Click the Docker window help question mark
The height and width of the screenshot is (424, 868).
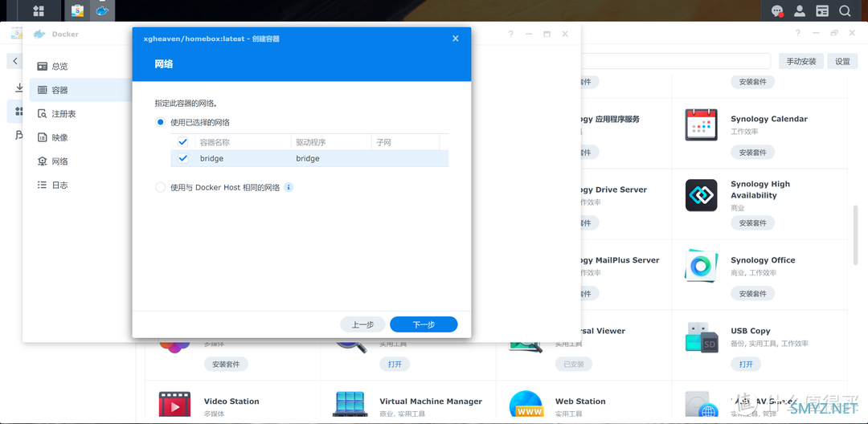point(510,34)
